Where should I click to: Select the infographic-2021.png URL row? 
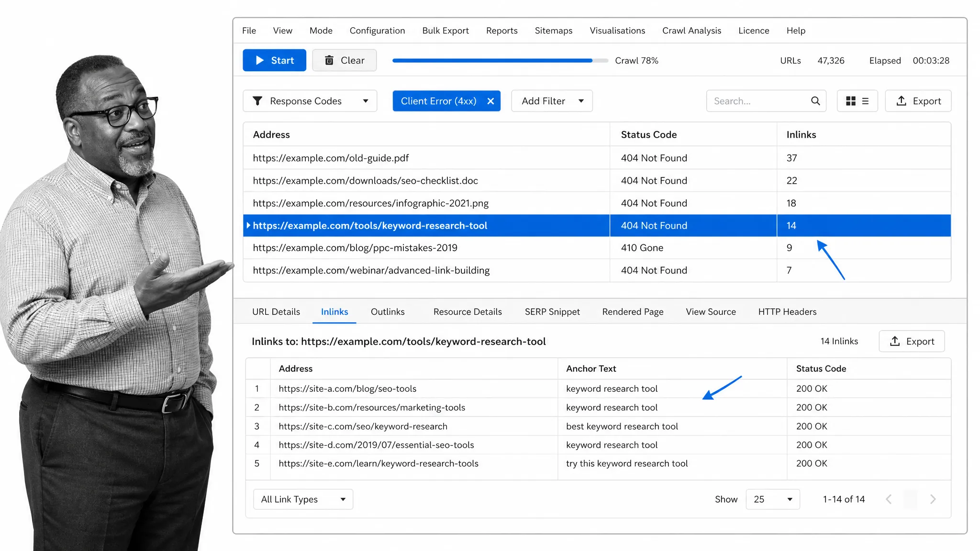tap(597, 203)
